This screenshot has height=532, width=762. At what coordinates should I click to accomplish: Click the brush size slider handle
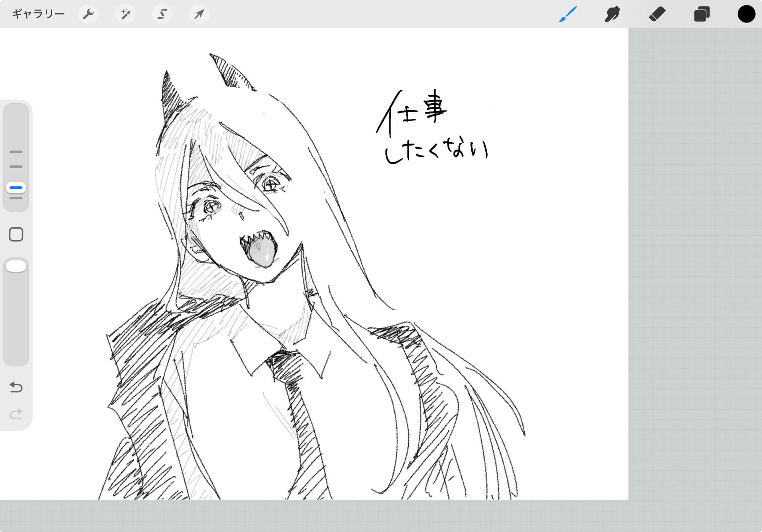click(x=16, y=187)
